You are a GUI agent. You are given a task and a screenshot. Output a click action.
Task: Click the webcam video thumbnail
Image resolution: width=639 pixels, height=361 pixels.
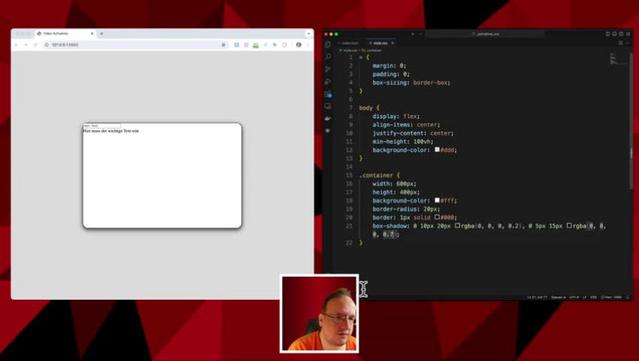pos(320,313)
